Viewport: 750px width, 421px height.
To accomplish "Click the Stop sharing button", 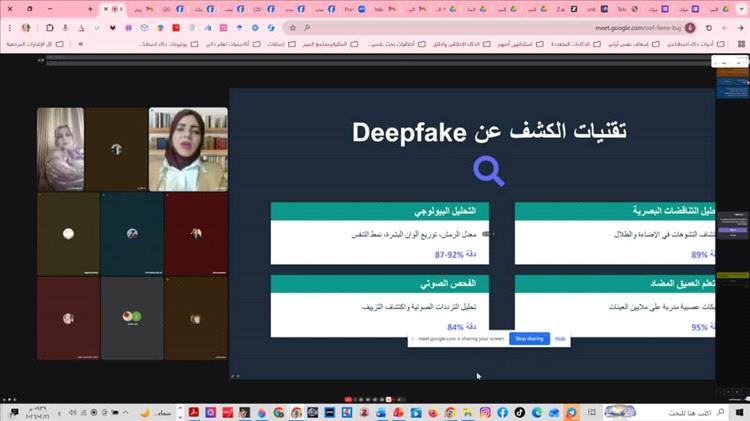I will (x=528, y=339).
